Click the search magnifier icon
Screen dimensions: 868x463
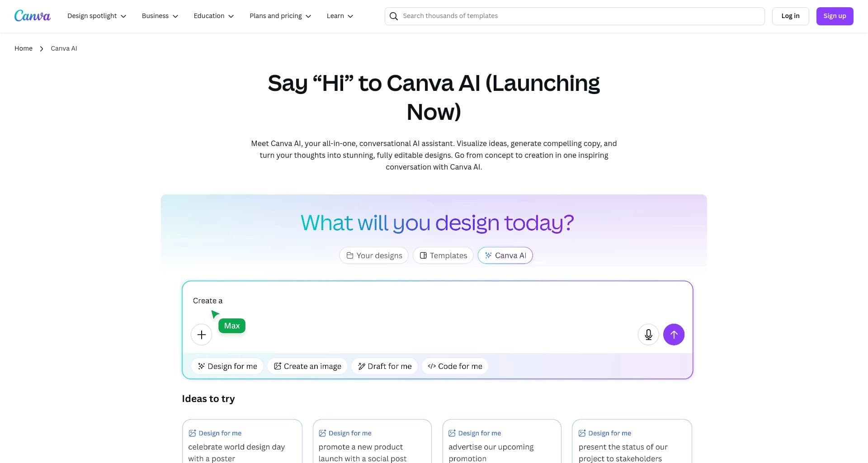pos(394,16)
